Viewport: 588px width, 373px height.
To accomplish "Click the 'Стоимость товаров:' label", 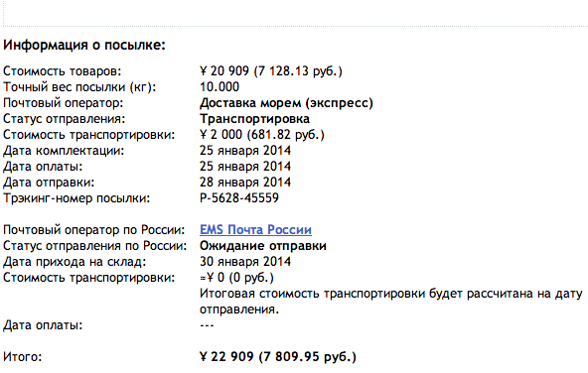I will [63, 71].
